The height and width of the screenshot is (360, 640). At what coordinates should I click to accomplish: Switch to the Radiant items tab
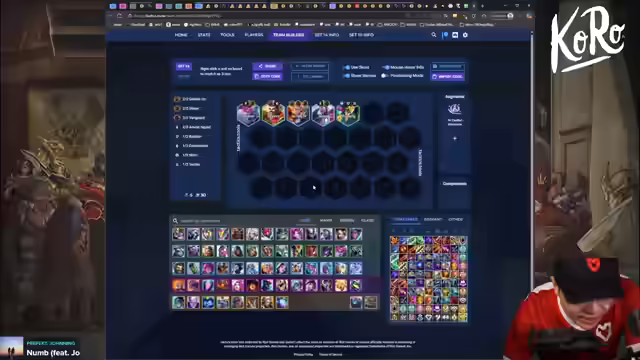tap(433, 220)
